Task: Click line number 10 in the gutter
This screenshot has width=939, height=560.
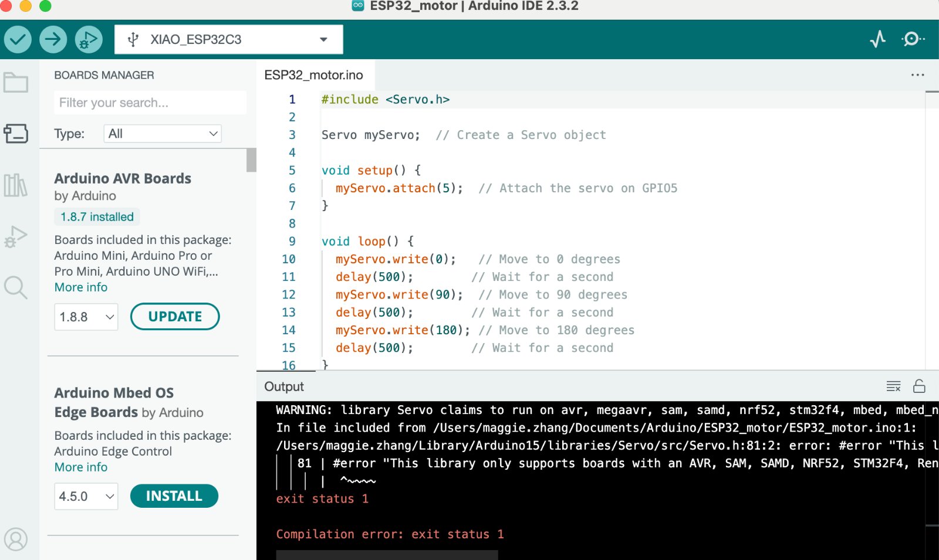Action: (x=289, y=259)
